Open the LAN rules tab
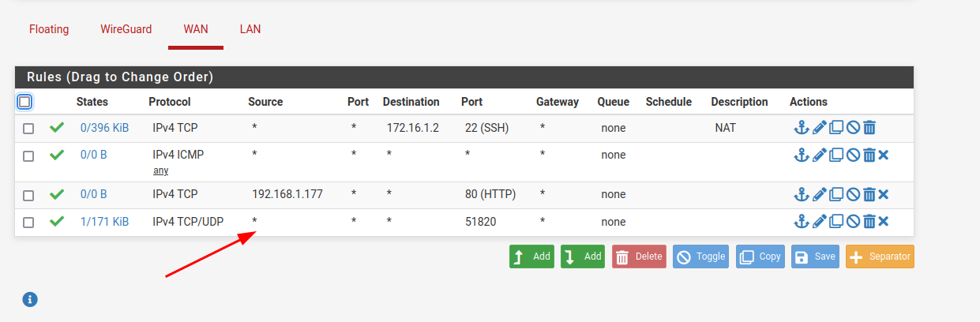 pos(250,29)
